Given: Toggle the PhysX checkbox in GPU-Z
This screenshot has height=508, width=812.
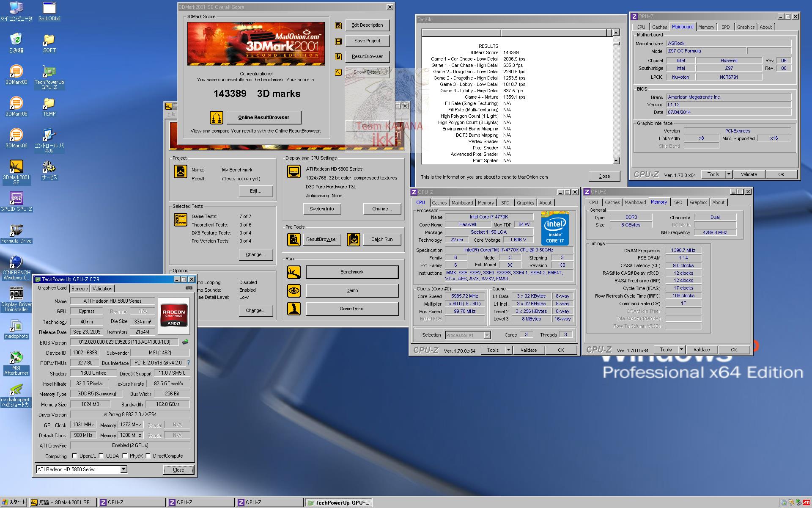Looking at the screenshot, I should [x=125, y=456].
